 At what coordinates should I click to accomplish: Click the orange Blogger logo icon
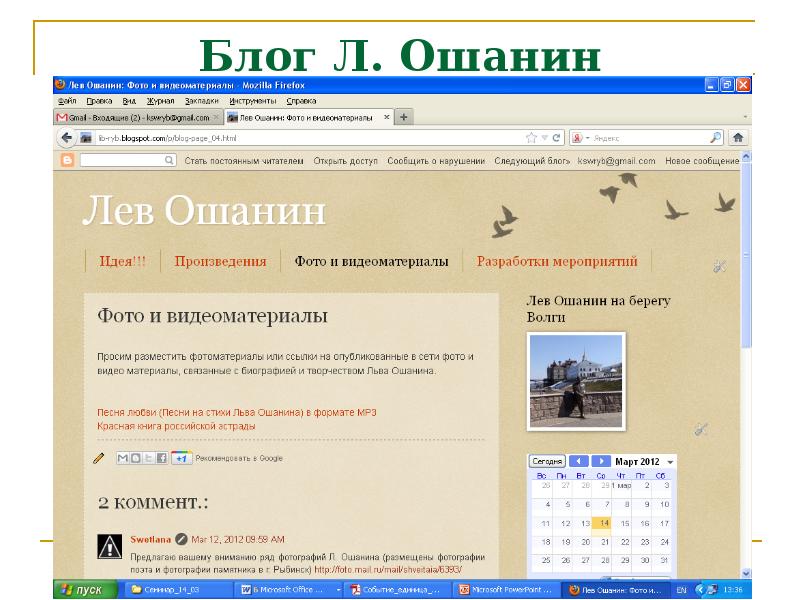(67, 160)
